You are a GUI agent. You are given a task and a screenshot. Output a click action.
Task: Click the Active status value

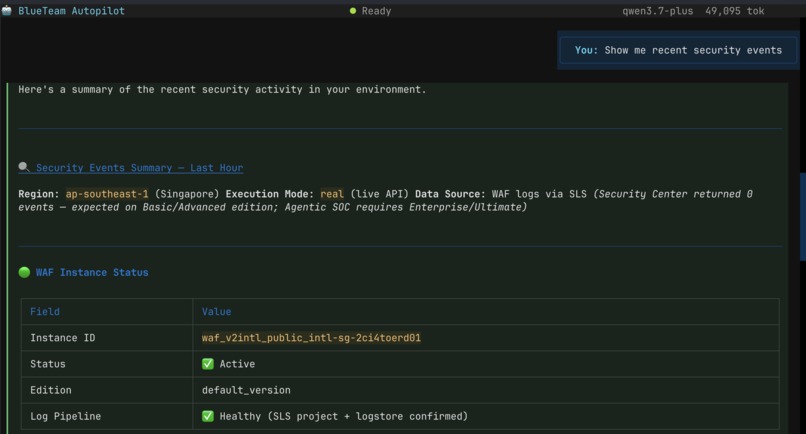click(x=237, y=364)
